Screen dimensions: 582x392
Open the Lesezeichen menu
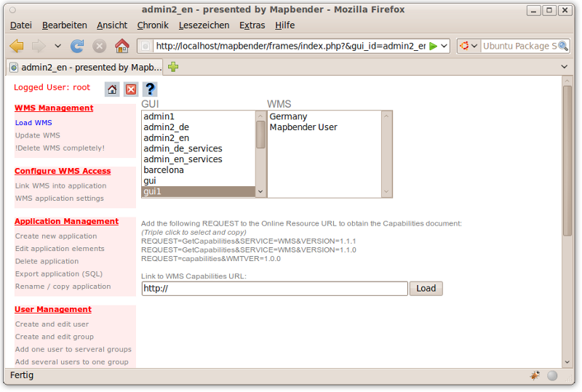pos(204,25)
